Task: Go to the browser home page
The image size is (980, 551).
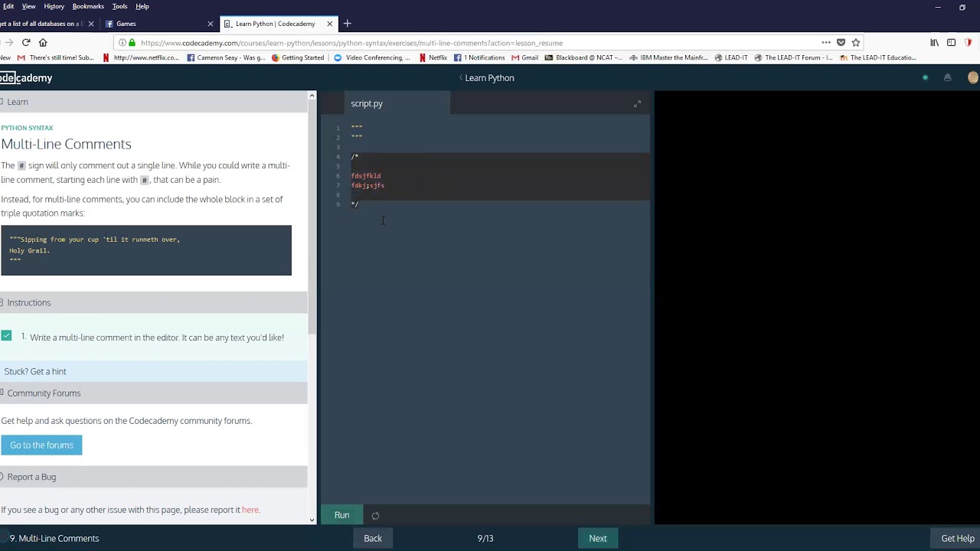Action: click(43, 43)
